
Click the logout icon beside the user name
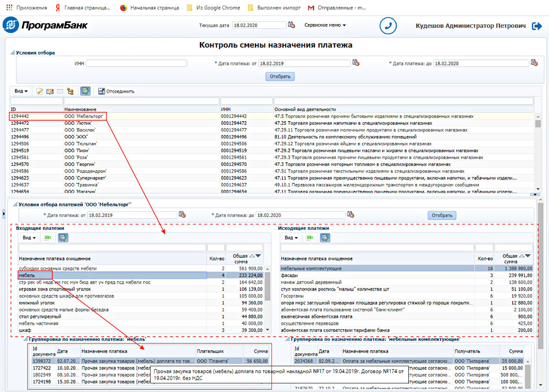point(536,26)
